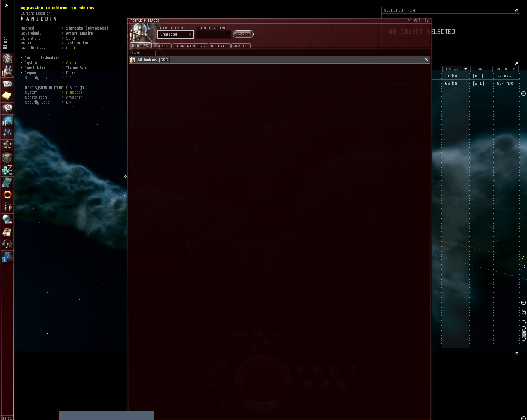Click the Tash-Murkon region link

(x=77, y=43)
